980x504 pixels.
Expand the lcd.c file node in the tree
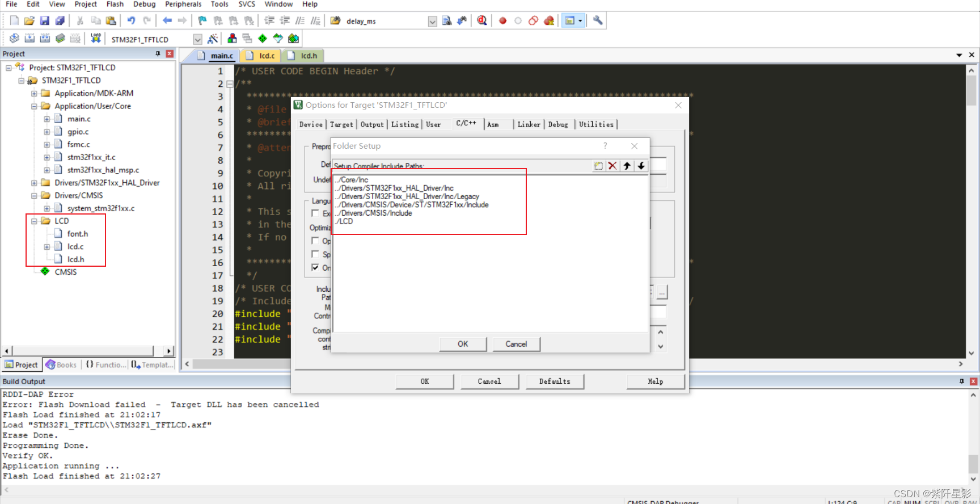47,247
